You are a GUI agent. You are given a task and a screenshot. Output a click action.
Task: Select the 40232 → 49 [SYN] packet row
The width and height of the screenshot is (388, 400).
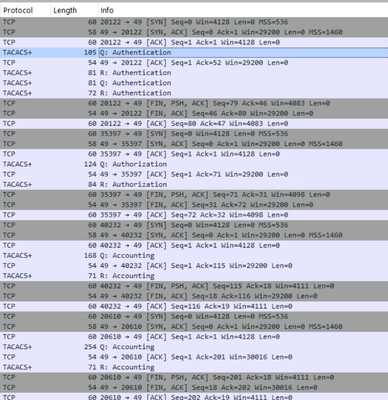pos(194,225)
